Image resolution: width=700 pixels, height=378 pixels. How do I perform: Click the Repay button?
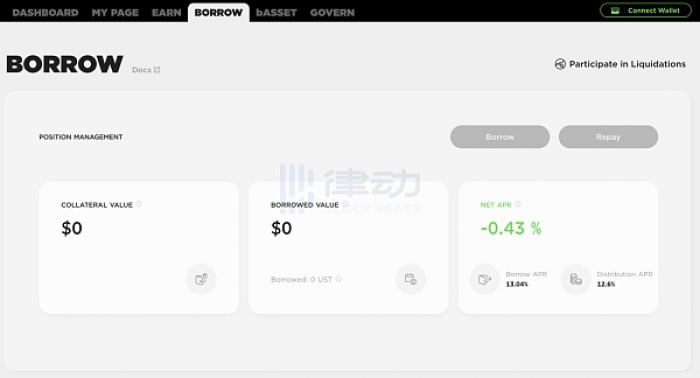coord(608,137)
